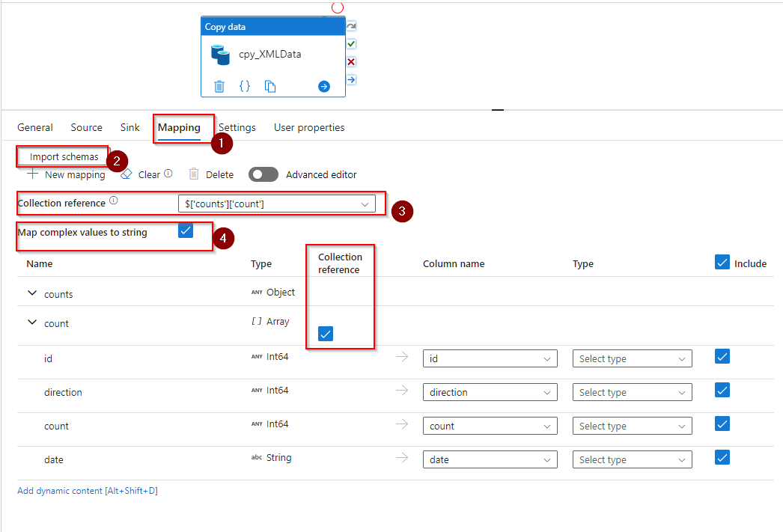
Task: Switch to the General tab
Action: tap(35, 127)
